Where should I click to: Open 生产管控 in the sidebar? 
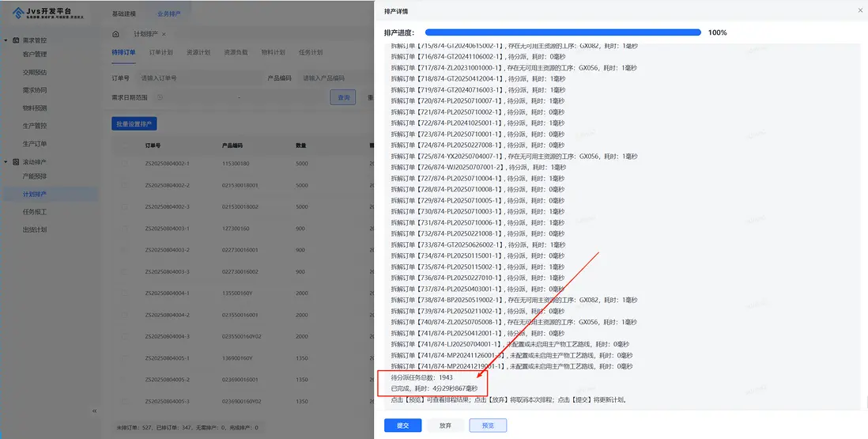pos(34,126)
